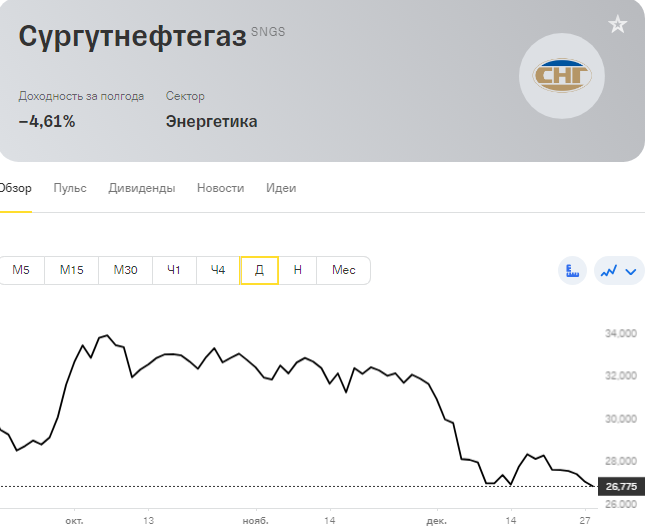The image size is (646, 530).
Task: Select the Д daily timeframe
Action: click(260, 270)
